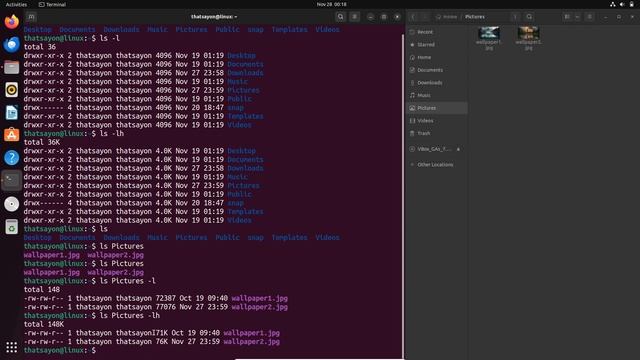Go back in the Files window
The height and width of the screenshot is (360, 640).
(413, 17)
